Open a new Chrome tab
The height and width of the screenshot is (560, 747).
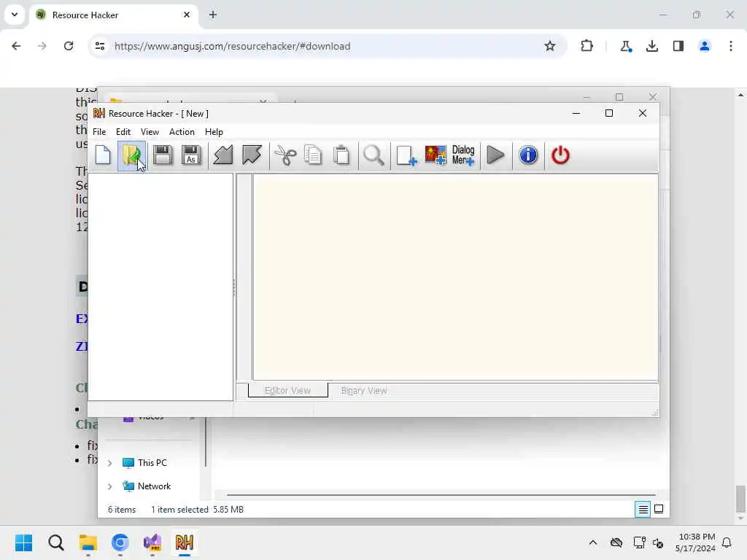pyautogui.click(x=213, y=15)
